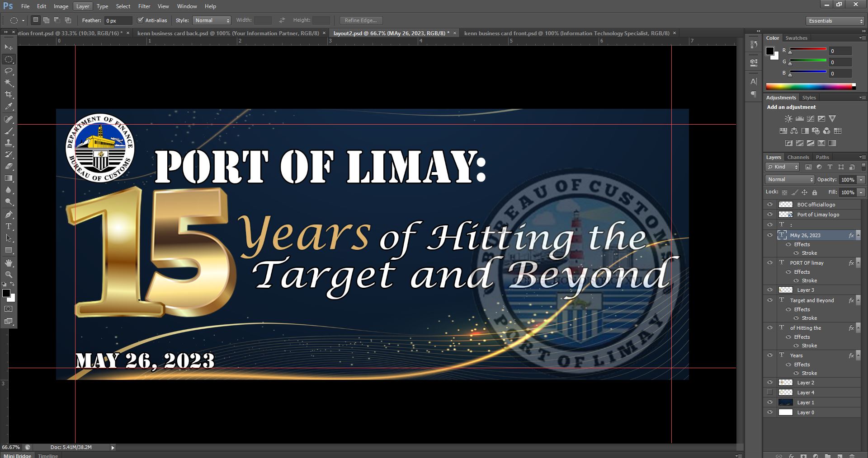Image resolution: width=868 pixels, height=458 pixels.
Task: Select the Path Selection tool
Action: (9, 238)
